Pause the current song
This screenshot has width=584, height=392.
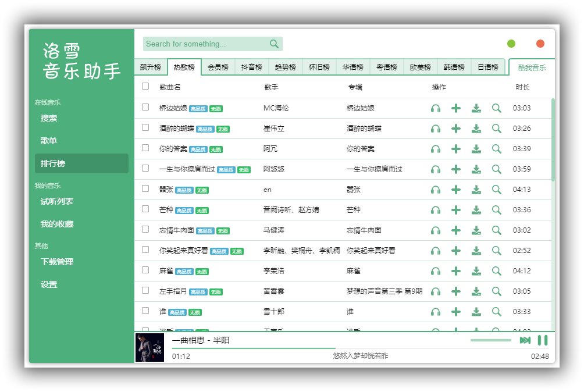tap(543, 340)
